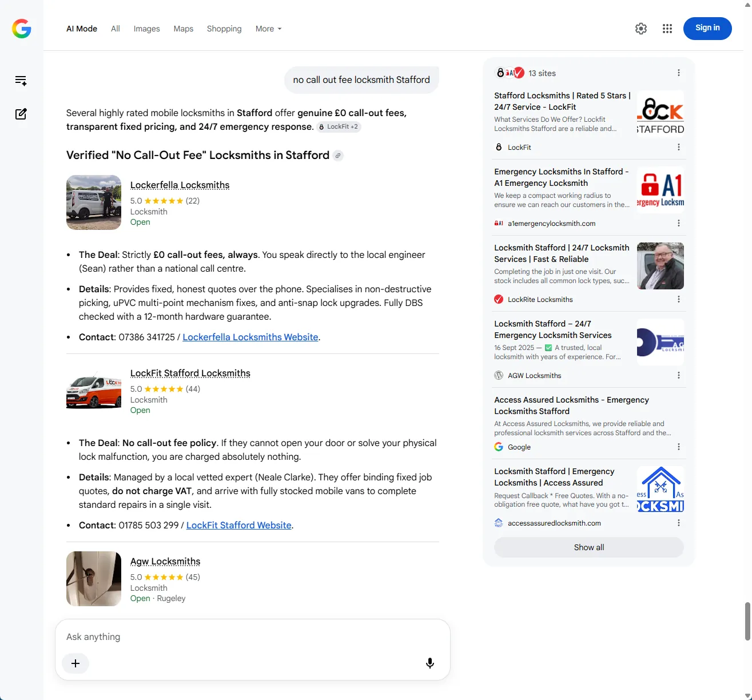Click Show all sites button
This screenshot has height=700, width=752.
(x=589, y=547)
